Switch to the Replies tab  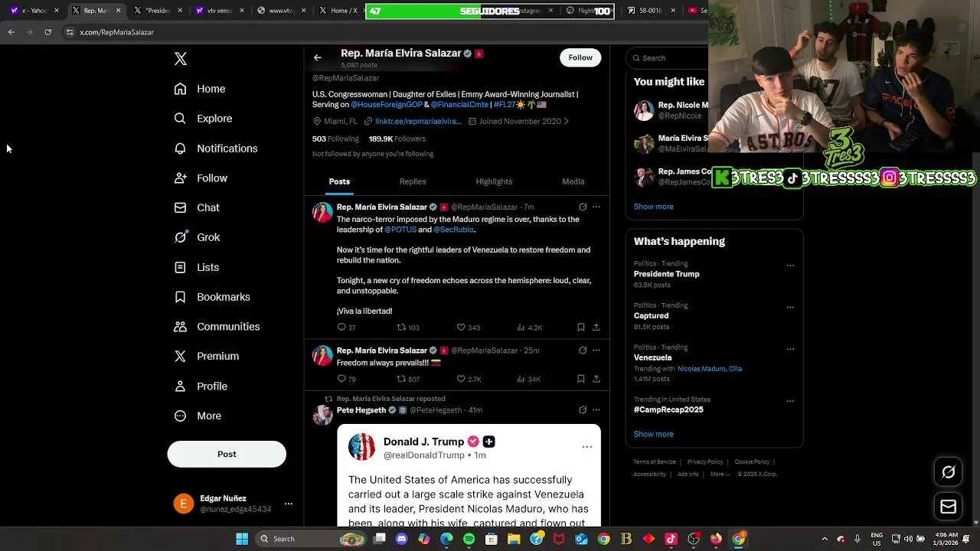(413, 181)
